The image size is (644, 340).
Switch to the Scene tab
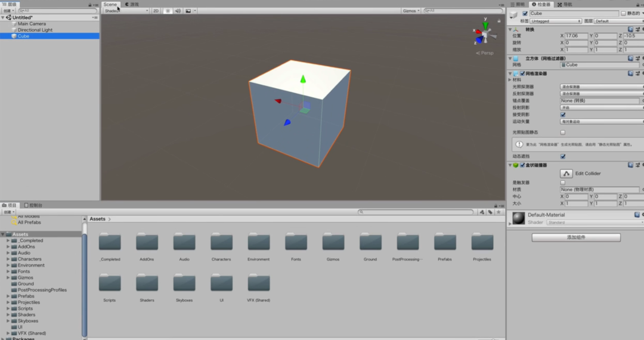110,4
